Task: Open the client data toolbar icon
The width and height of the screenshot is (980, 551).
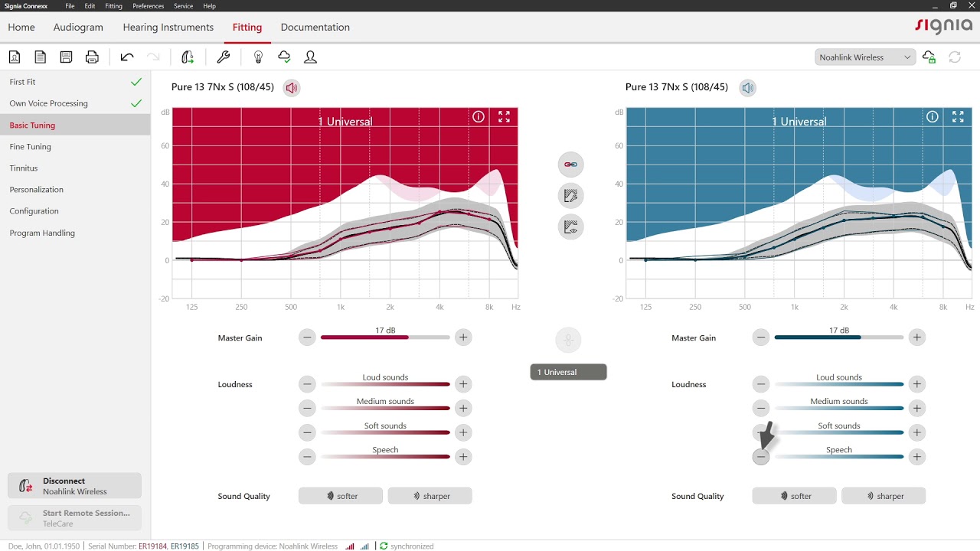Action: pos(15,57)
